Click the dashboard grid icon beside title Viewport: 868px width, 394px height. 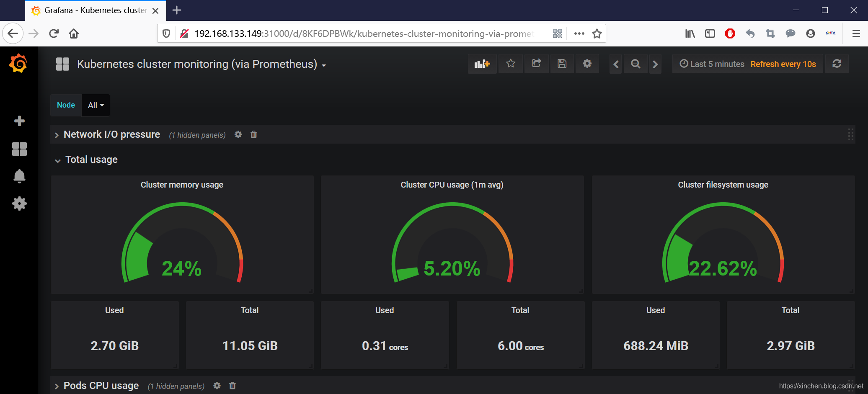click(62, 64)
